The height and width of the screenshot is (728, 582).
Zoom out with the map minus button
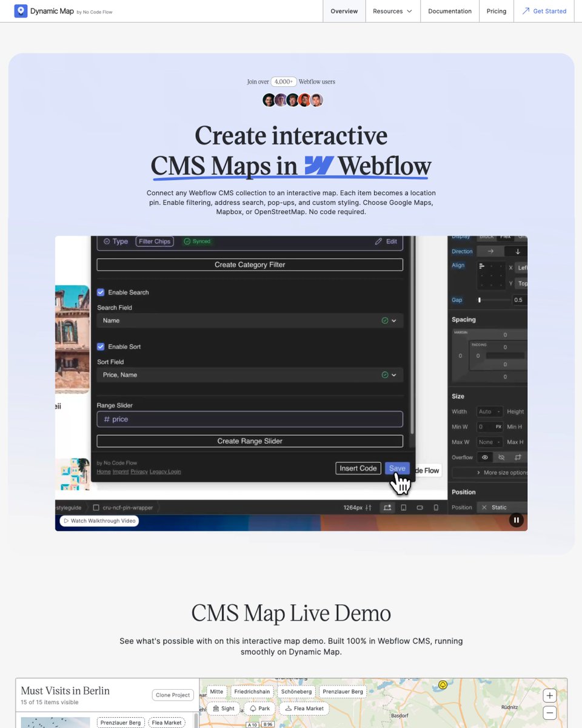coord(549,713)
